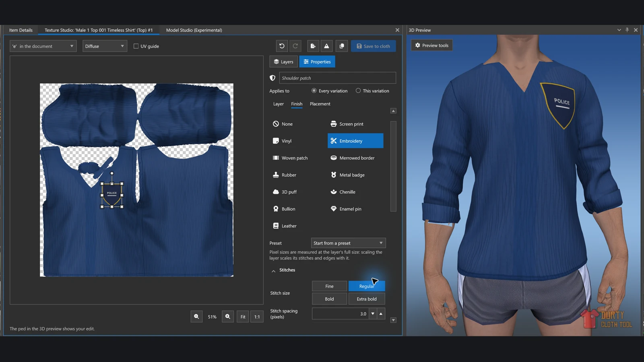Image resolution: width=644 pixels, height=362 pixels.
Task: Open the Start from a preset dropdown
Action: [x=348, y=243]
